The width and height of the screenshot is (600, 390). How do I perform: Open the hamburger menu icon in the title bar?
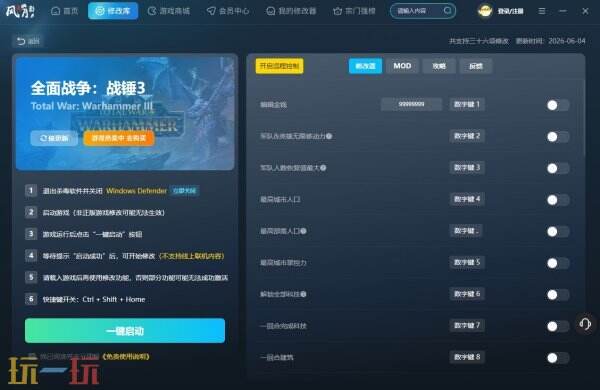(542, 11)
